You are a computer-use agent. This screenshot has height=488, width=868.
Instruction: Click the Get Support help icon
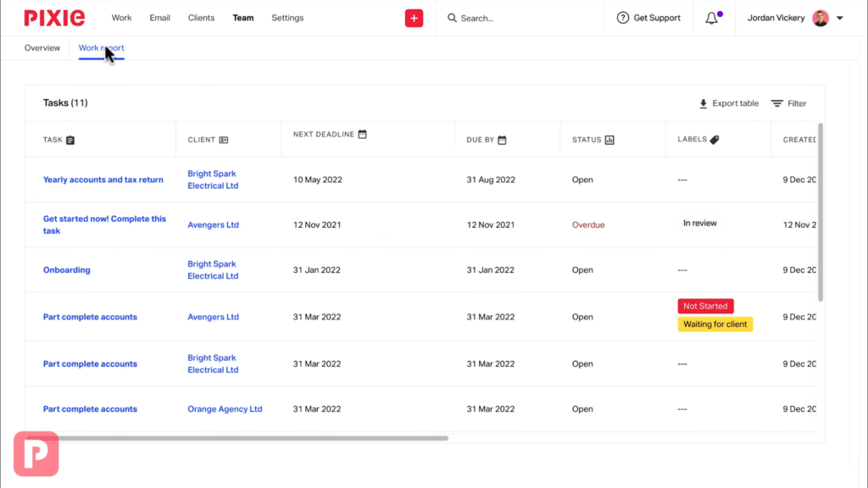(x=623, y=18)
